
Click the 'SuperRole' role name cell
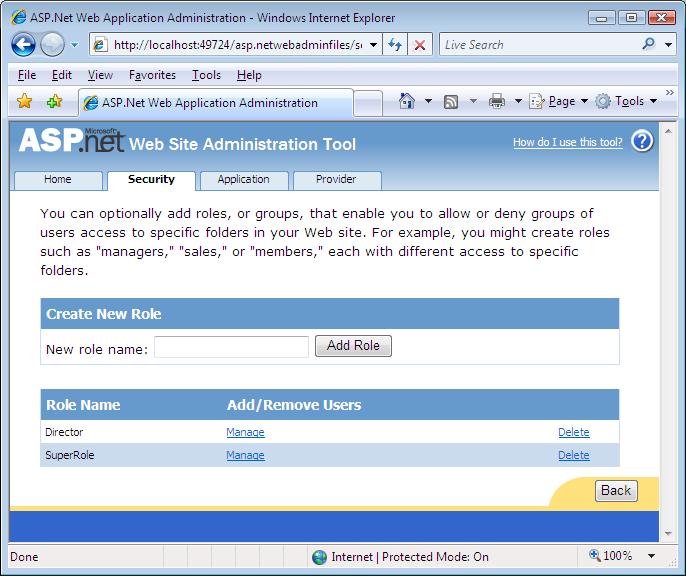[70, 455]
